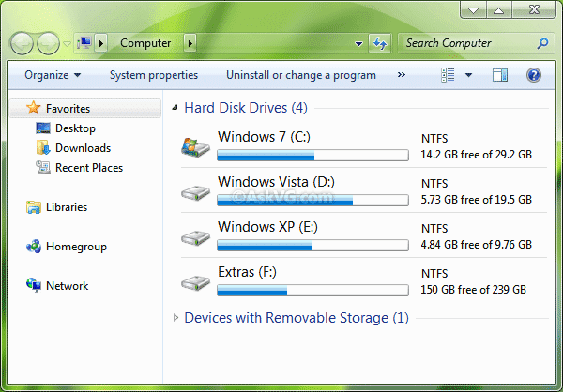Open the Organize menu
The height and width of the screenshot is (392, 563).
[x=53, y=75]
